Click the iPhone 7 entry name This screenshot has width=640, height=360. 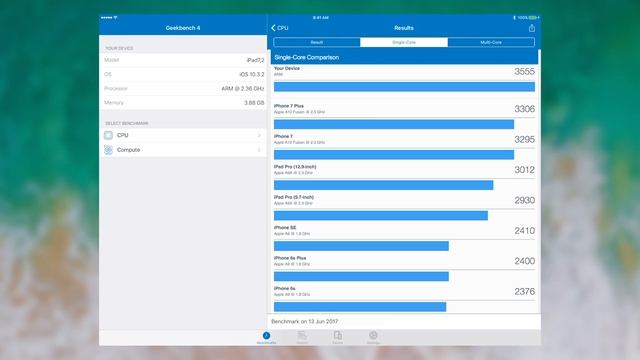[x=283, y=136]
